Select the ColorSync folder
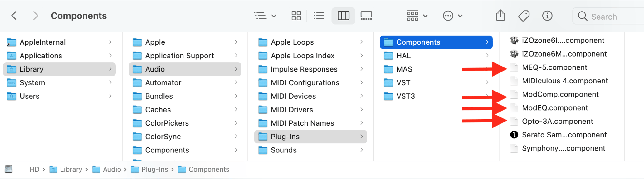 185,137
